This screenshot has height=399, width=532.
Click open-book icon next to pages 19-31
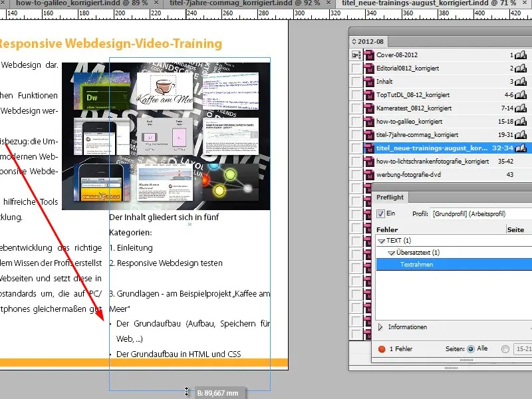click(x=521, y=135)
